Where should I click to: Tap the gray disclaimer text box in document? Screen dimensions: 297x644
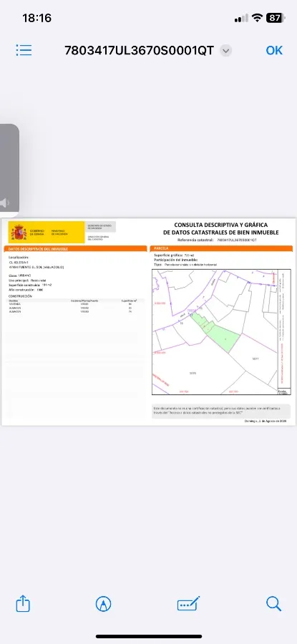click(x=221, y=411)
